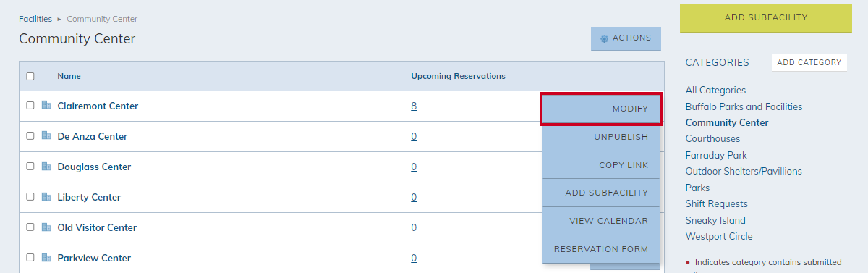Select View Calendar menu option
The height and width of the screenshot is (273, 868).
[601, 221]
